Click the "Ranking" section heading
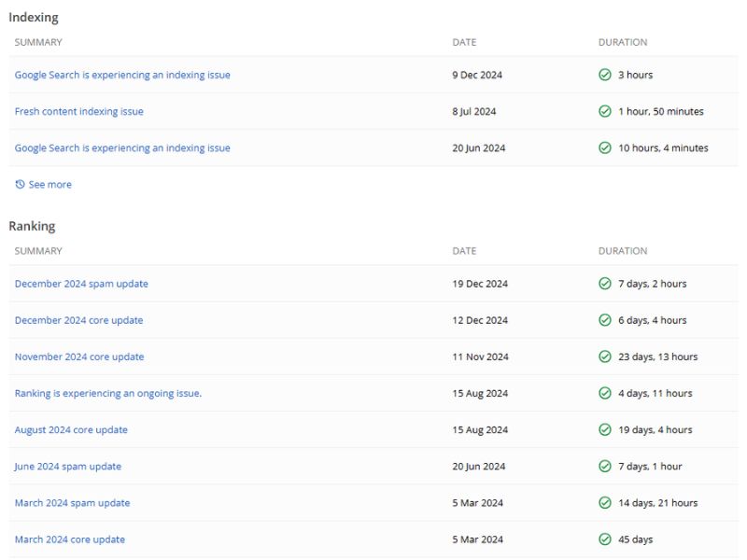Viewport: 747px width, 560px height. pos(32,226)
